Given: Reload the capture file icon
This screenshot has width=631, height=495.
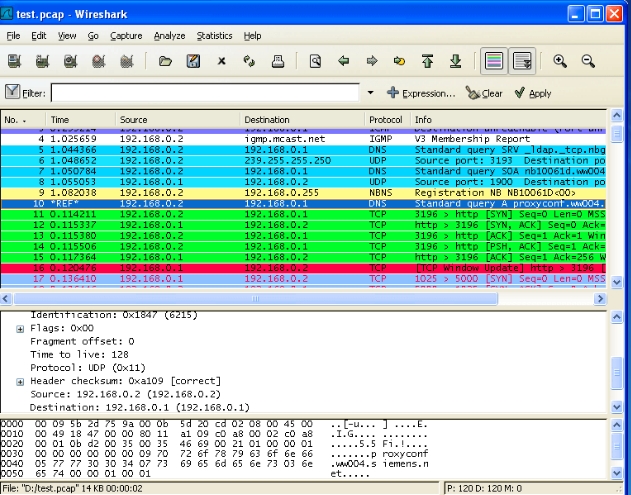Looking at the screenshot, I should tap(250, 61).
